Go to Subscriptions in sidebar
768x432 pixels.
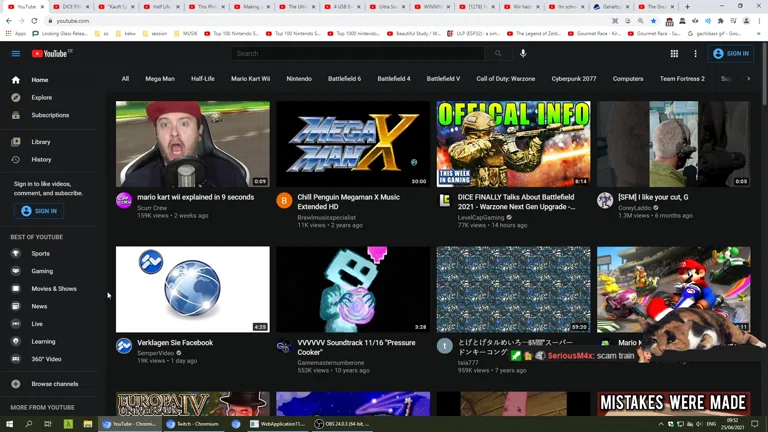tap(50, 115)
